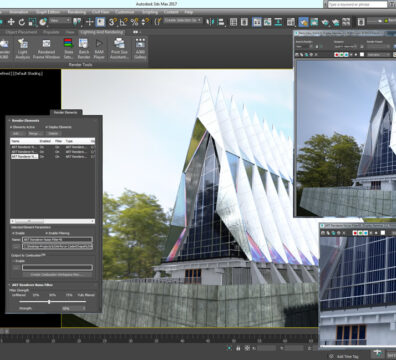This screenshot has height=360, width=396.
Task: Click the Align tool icon
Action: coord(221,22)
